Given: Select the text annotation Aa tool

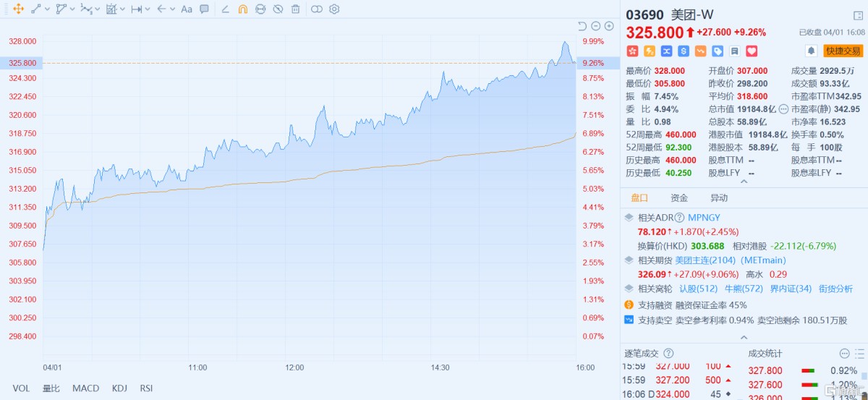Looking at the screenshot, I should tap(187, 9).
